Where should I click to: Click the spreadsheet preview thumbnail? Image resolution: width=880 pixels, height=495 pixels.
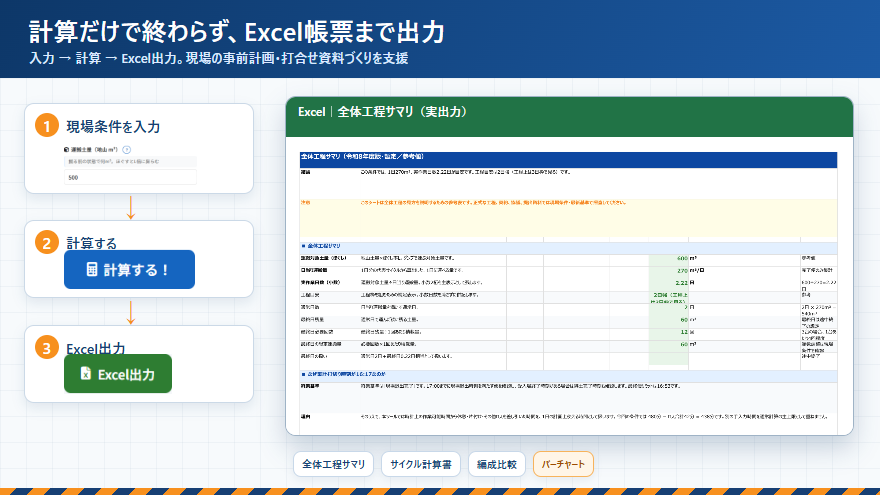[x=569, y=293]
